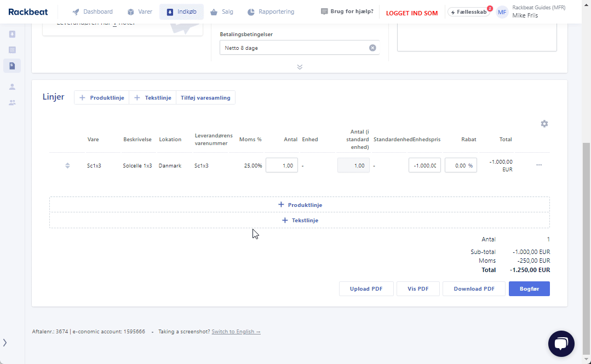Open the Salg section
The image size is (591, 364).
pos(221,11)
